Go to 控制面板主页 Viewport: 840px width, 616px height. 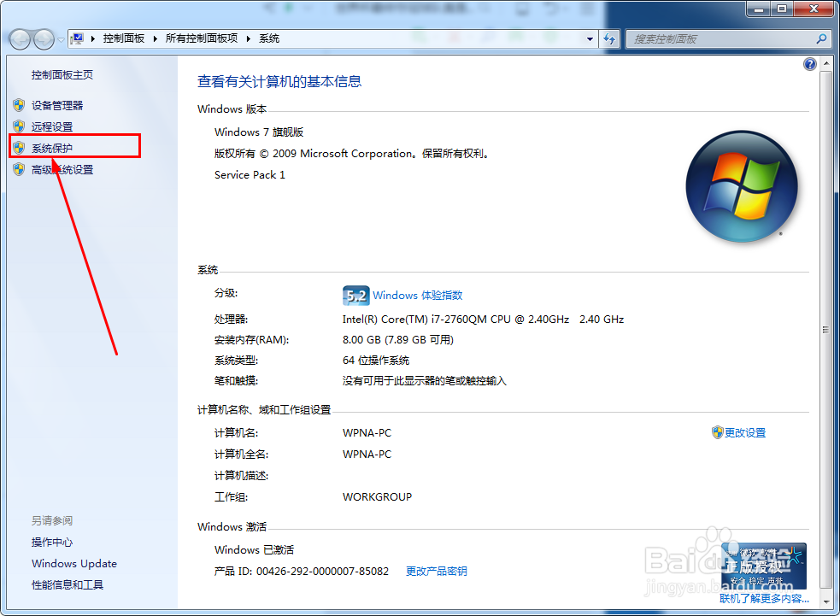(x=62, y=75)
